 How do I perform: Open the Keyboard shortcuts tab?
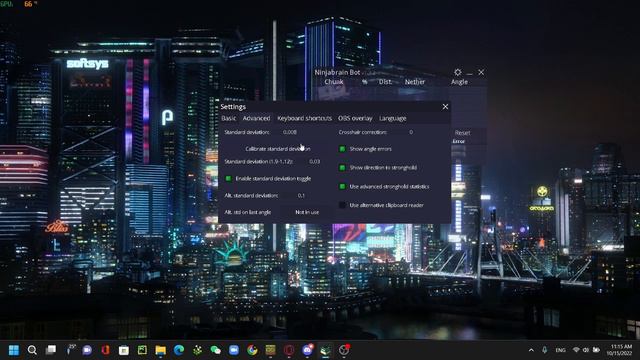(x=304, y=118)
